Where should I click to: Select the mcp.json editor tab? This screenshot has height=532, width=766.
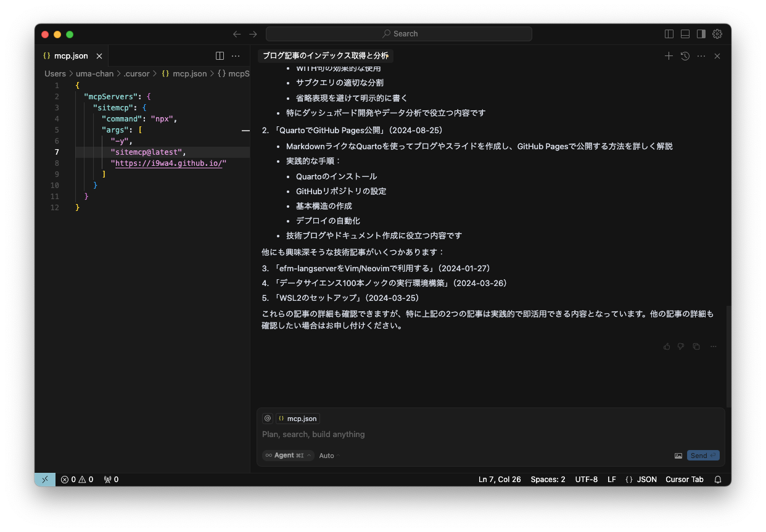click(x=71, y=55)
